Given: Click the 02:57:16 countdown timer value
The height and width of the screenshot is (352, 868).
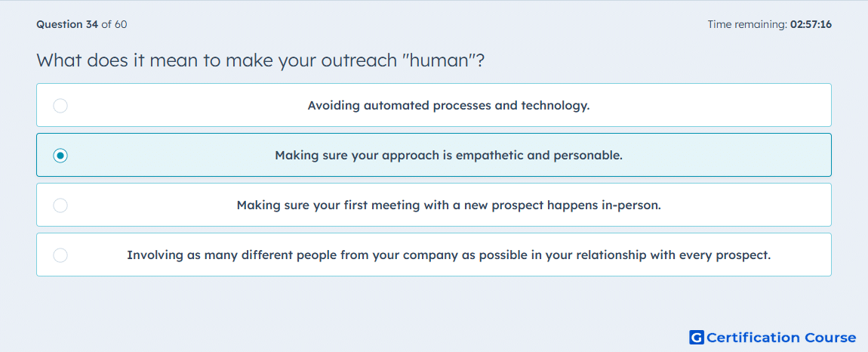Looking at the screenshot, I should tap(811, 24).
